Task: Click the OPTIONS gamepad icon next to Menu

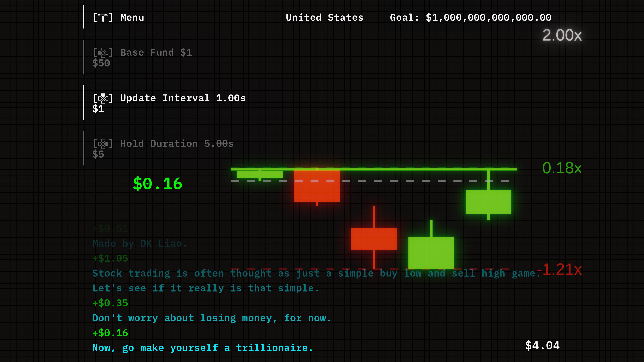Action: [103, 17]
